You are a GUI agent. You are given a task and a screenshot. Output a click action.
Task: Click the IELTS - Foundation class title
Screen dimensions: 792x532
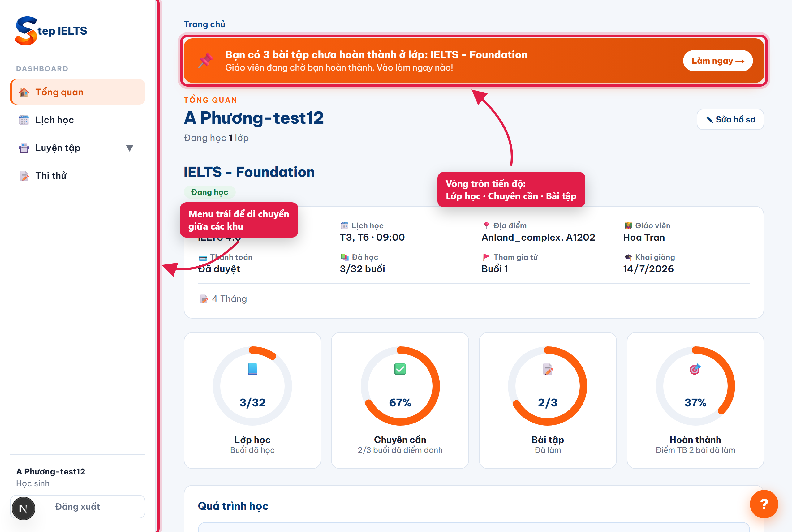pos(249,172)
